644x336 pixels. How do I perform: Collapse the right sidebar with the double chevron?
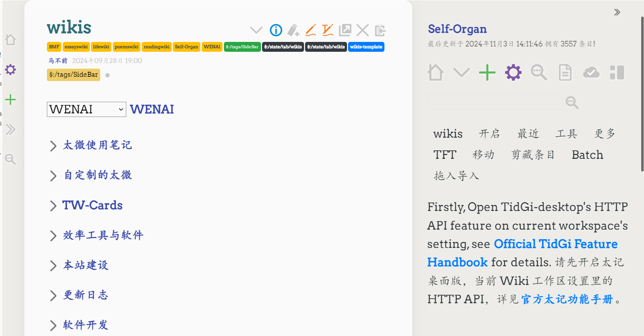coord(617,12)
